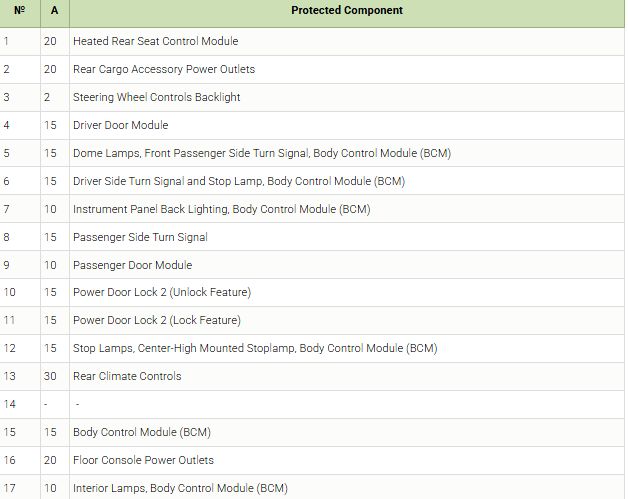This screenshot has height=499, width=628.
Task: Click the "№" column header
Action: coord(20,11)
